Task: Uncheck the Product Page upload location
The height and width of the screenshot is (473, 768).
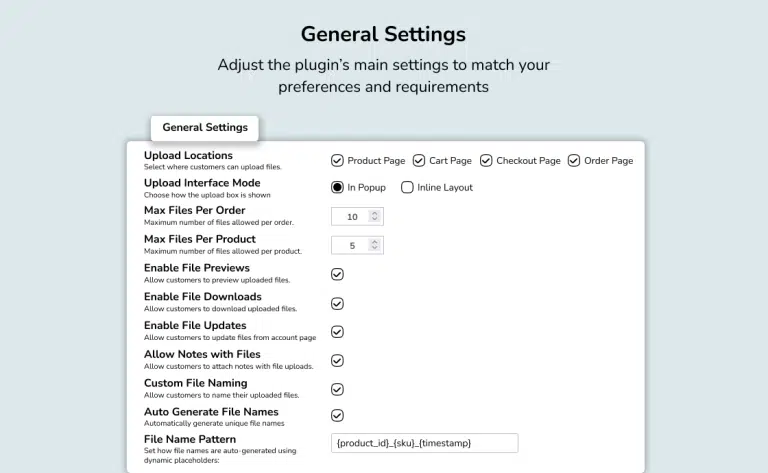Action: pyautogui.click(x=338, y=160)
